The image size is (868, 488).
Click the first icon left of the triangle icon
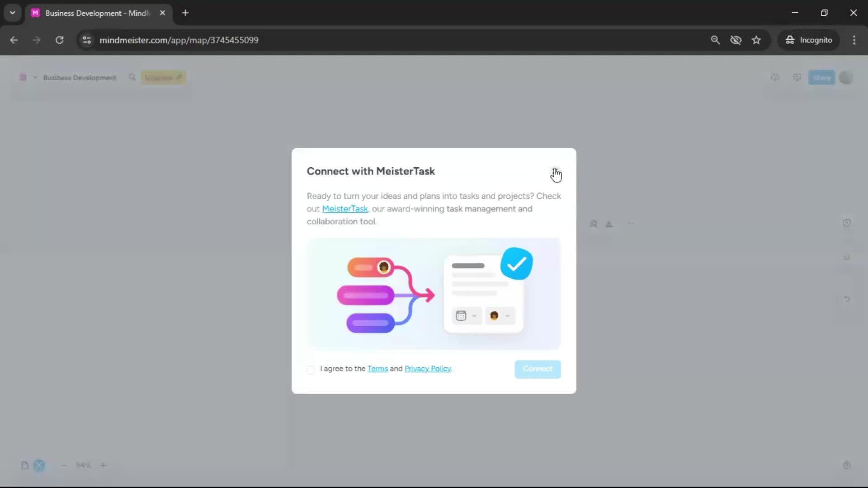594,224
